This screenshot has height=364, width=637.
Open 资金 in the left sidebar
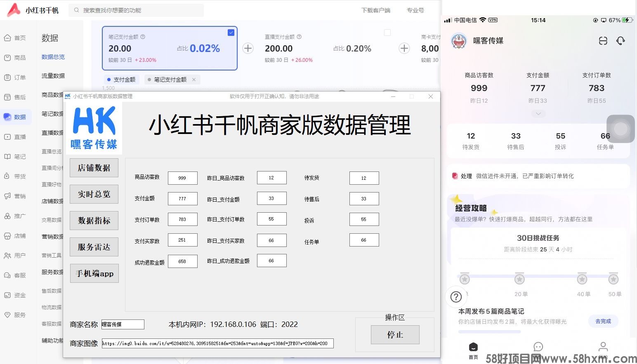coord(15,295)
